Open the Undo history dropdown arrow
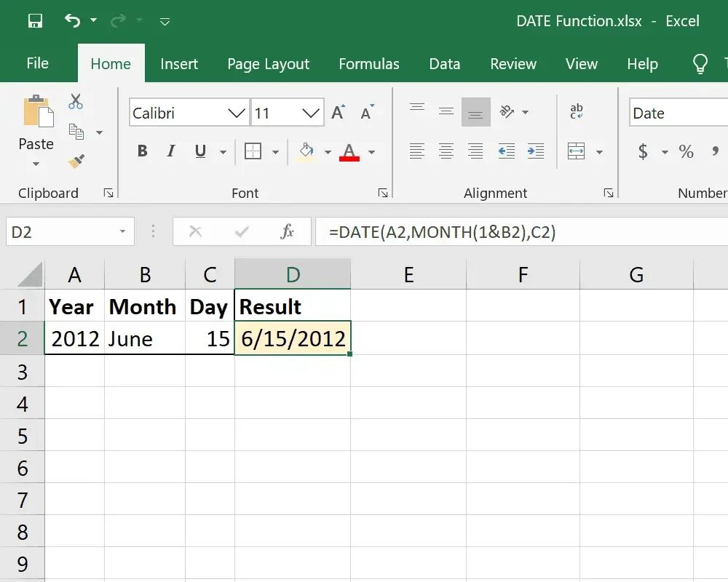 point(93,20)
